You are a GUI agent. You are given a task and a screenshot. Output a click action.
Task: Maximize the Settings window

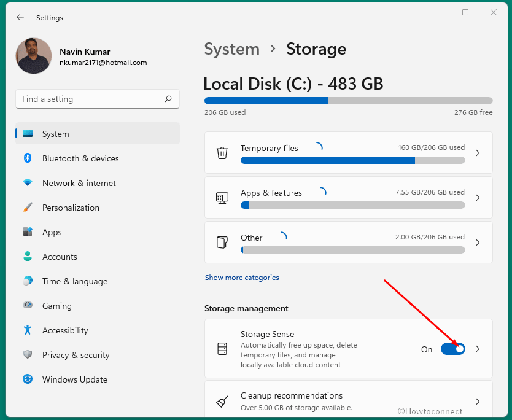pos(465,12)
